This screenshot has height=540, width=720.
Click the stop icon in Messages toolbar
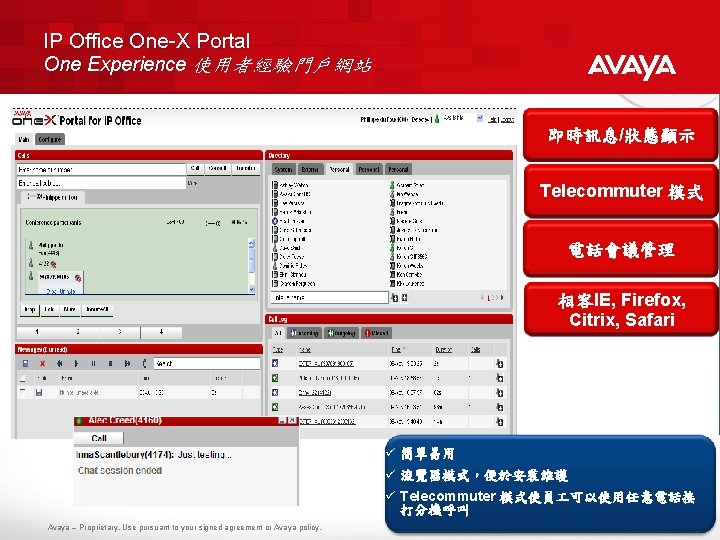[x=110, y=364]
